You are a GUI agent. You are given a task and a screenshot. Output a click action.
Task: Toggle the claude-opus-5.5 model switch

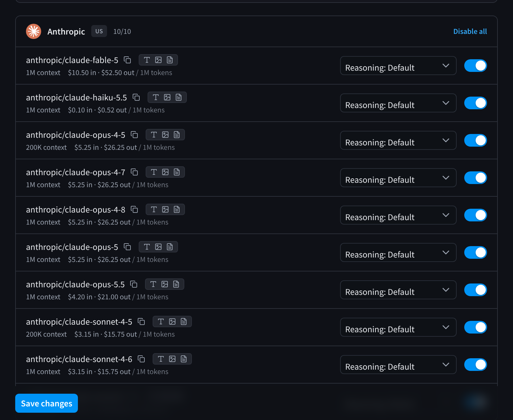pos(476,290)
